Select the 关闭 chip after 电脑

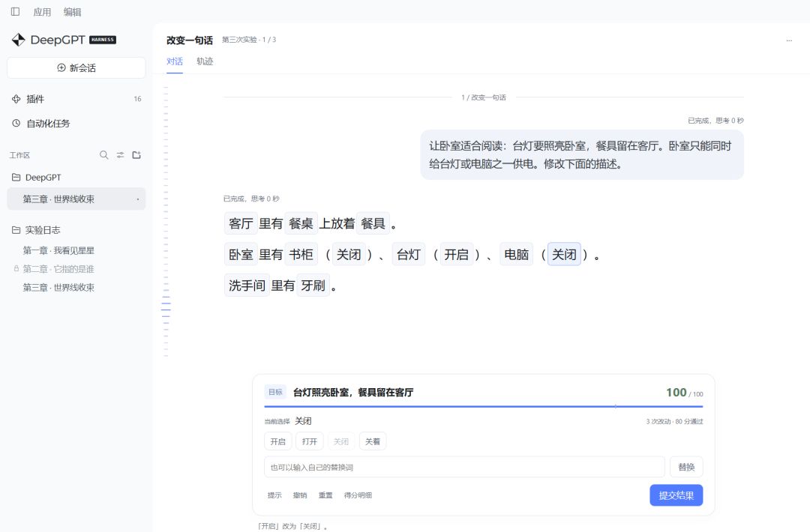[564, 255]
